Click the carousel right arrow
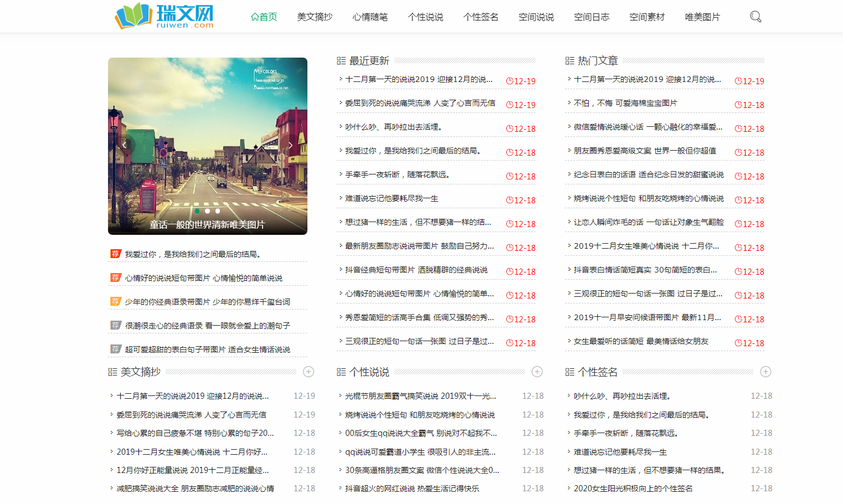Screen dimensions: 843x504 click(x=290, y=145)
